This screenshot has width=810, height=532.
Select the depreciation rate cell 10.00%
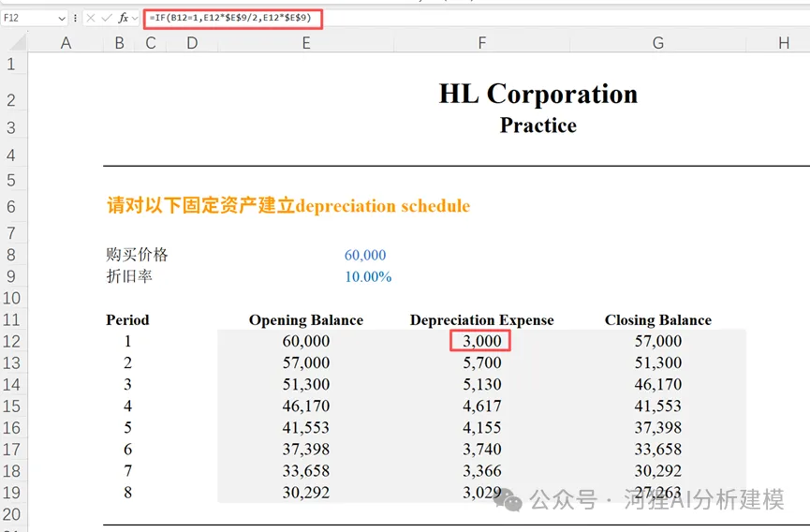pyautogui.click(x=368, y=277)
